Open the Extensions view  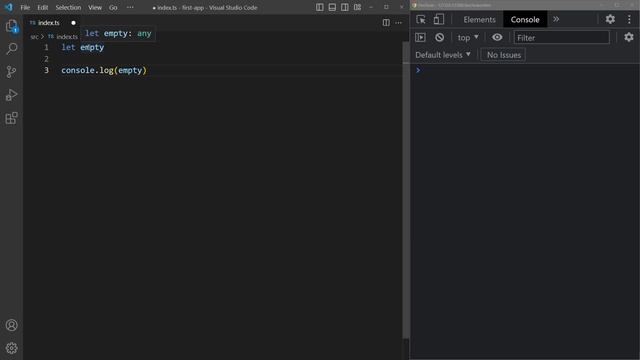pyautogui.click(x=11, y=118)
